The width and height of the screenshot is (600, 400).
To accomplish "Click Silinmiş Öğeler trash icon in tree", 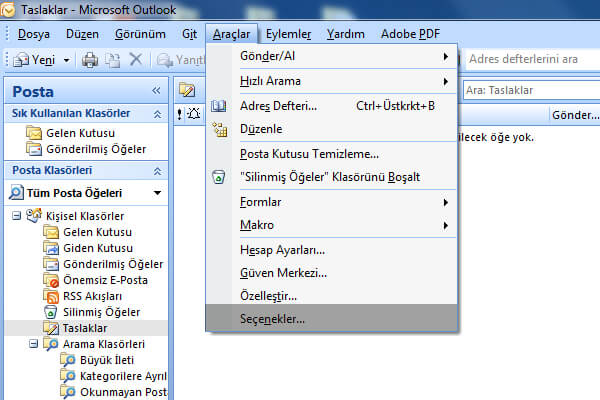I will tap(51, 312).
